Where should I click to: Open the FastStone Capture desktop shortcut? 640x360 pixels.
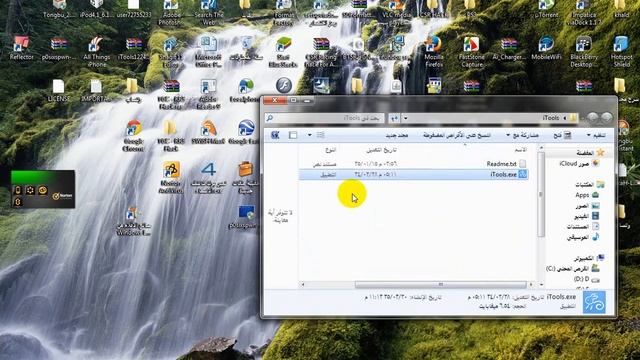point(471,52)
